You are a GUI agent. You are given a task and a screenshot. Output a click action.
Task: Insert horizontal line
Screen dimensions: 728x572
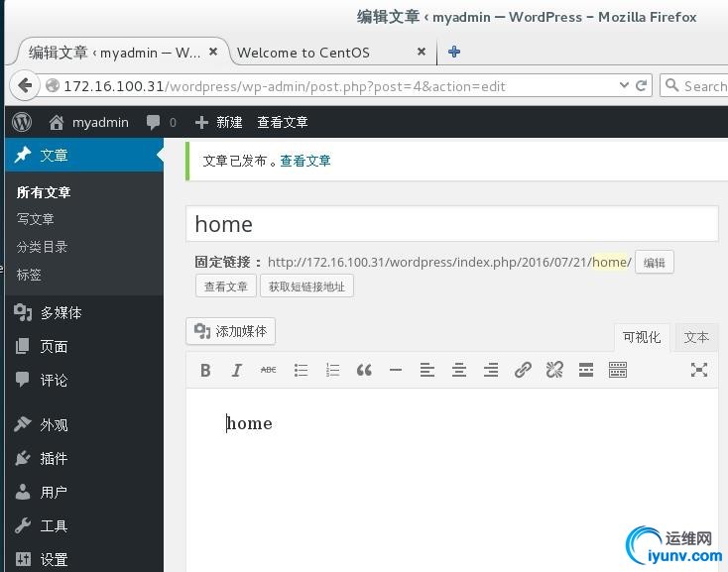click(396, 370)
